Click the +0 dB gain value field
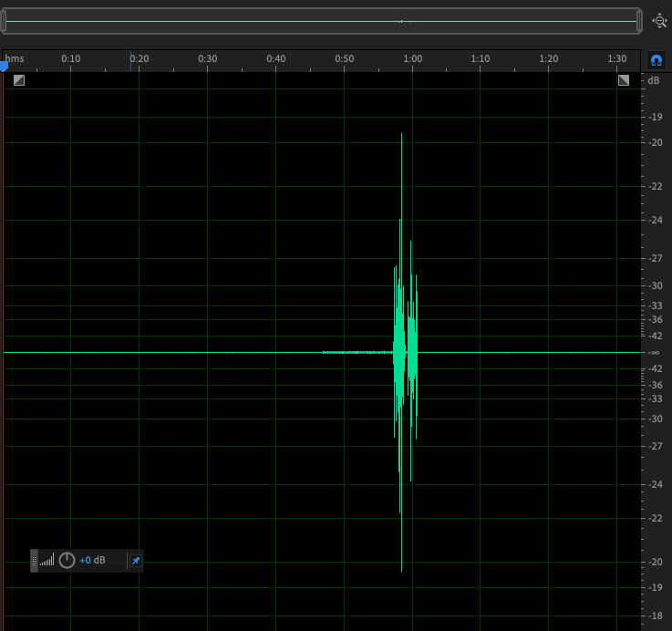 coord(92,560)
